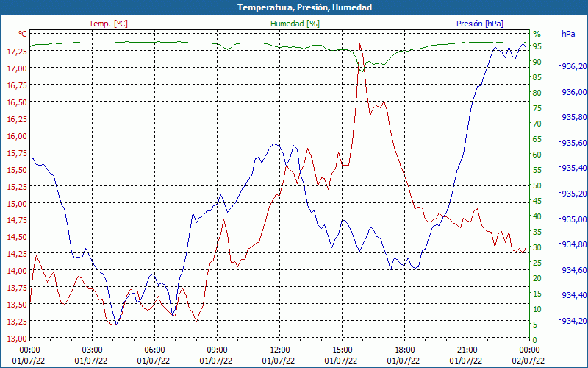Click the 35 humidity axis value
Image resolution: width=588 pixels, height=368 pixels.
(x=537, y=232)
